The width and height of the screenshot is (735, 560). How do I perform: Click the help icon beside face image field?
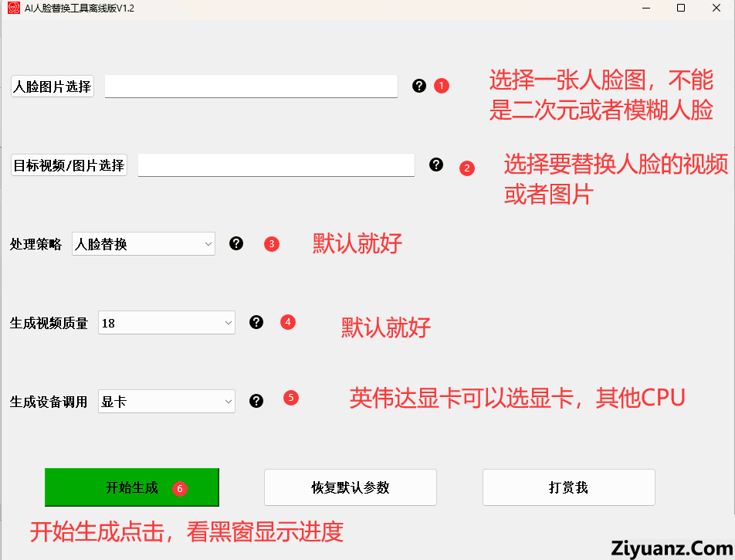tap(419, 86)
